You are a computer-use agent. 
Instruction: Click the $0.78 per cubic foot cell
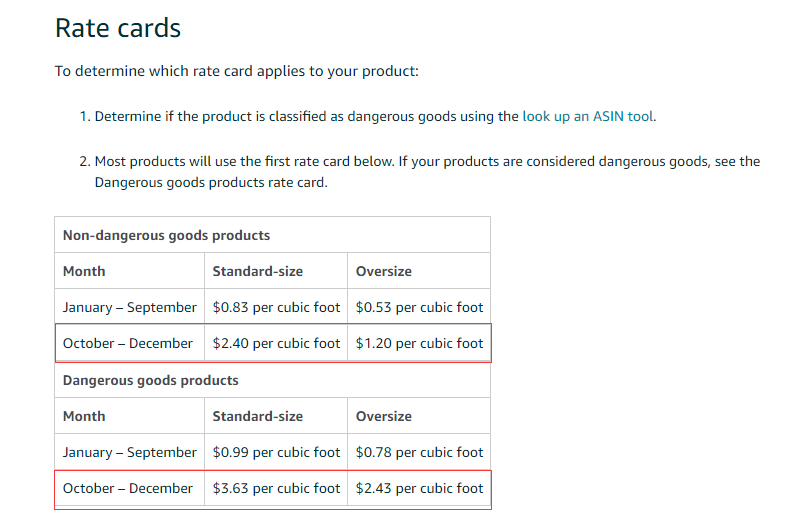tap(419, 452)
